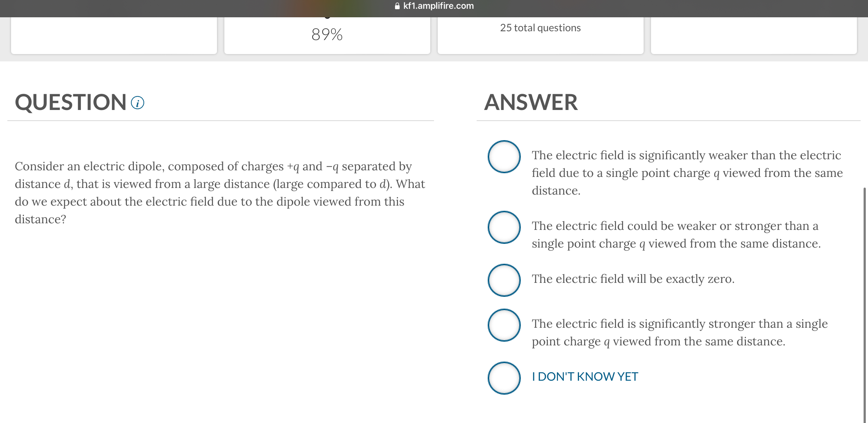Click the leftmost summary card at the top
This screenshot has width=868, height=423.
click(x=114, y=35)
